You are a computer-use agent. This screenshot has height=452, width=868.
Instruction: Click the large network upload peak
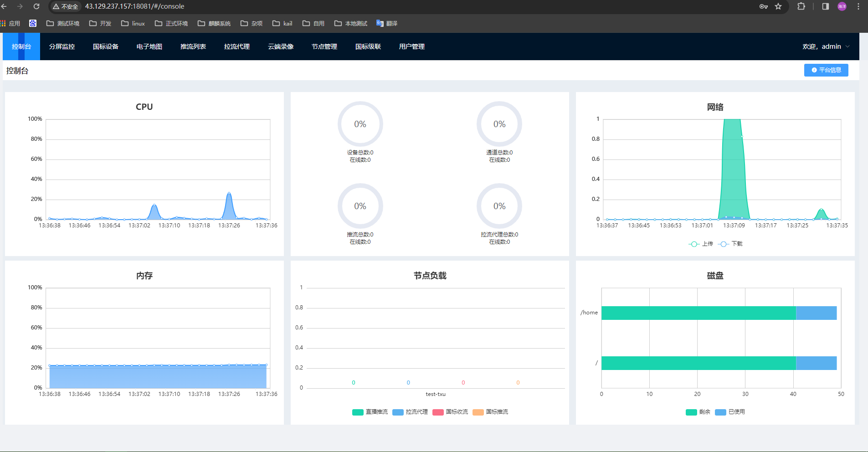pyautogui.click(x=733, y=169)
